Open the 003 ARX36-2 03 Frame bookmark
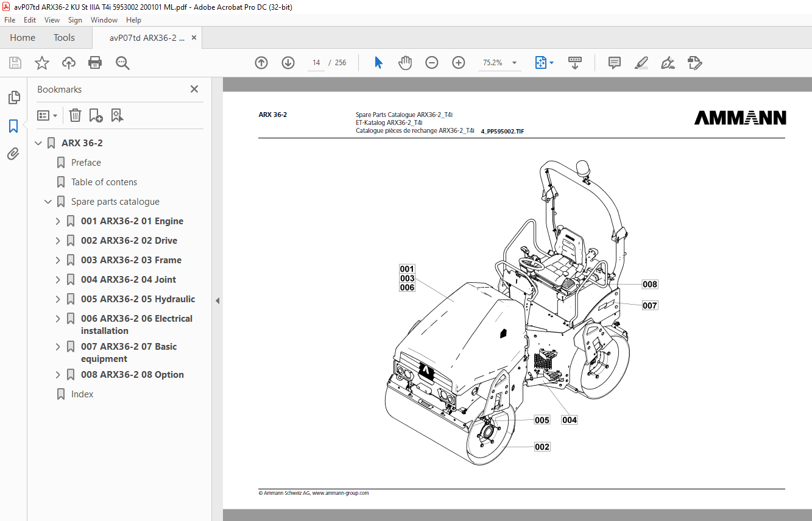The height and width of the screenshot is (521, 812). click(x=131, y=260)
